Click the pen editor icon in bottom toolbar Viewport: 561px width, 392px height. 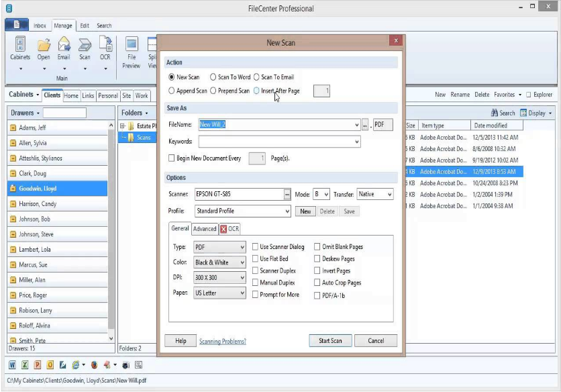tap(62, 364)
